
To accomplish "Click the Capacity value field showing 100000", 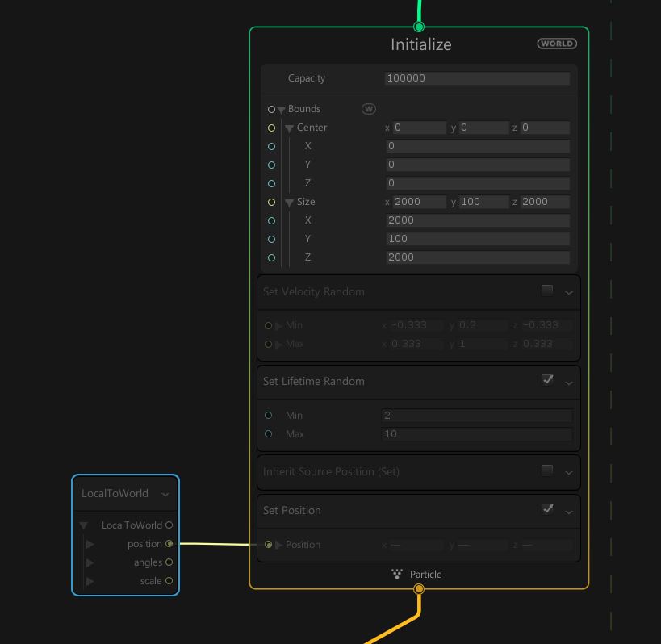I will point(476,78).
